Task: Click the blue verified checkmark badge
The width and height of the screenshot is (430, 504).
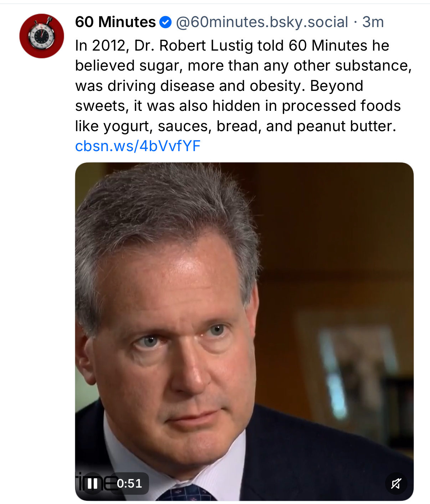Action: (x=165, y=22)
